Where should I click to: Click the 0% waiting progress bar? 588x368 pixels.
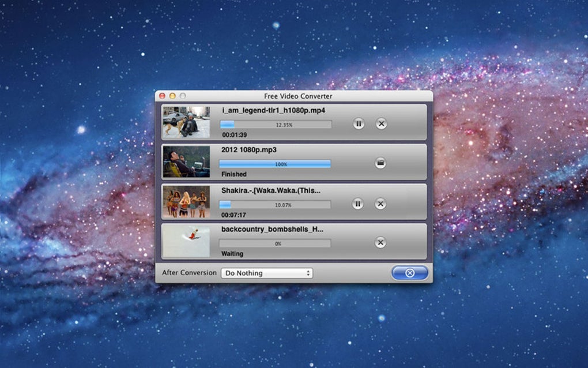click(x=275, y=243)
